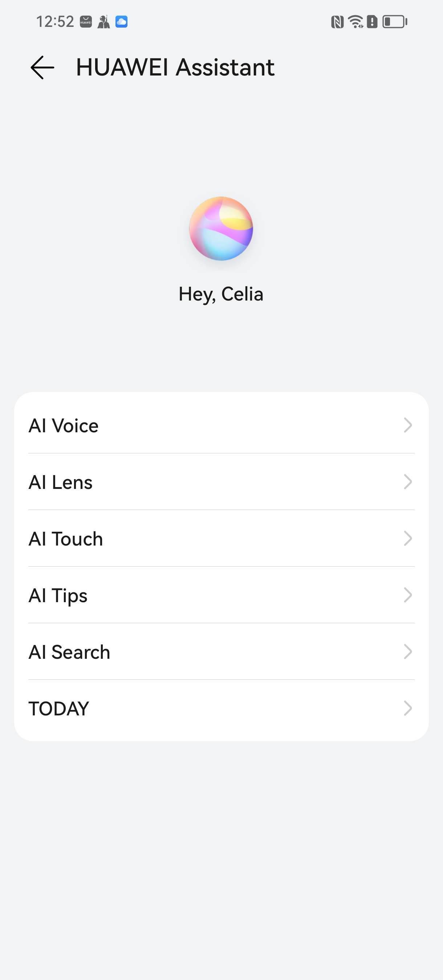Click the AI Tips chevron arrow
The width and height of the screenshot is (443, 980).
(408, 595)
